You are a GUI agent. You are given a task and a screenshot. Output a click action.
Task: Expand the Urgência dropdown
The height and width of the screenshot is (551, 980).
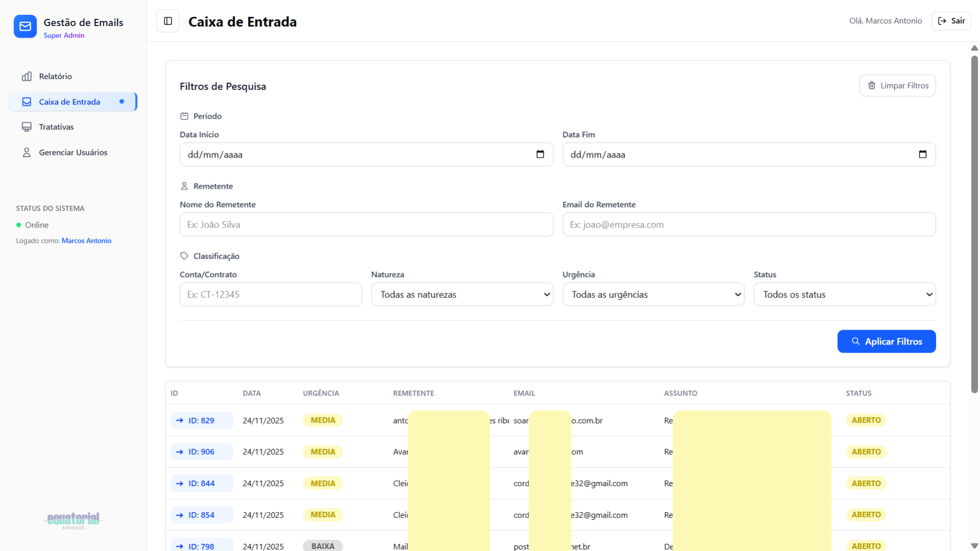coord(653,294)
